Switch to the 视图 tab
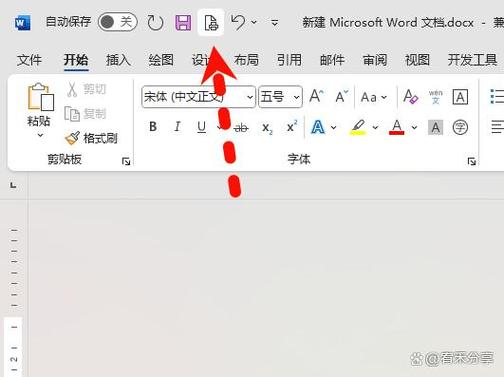 tap(417, 60)
